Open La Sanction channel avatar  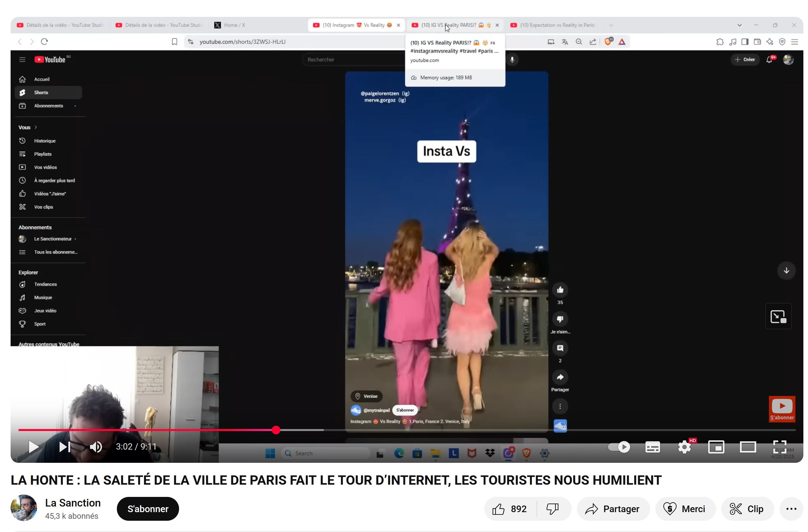click(24, 508)
